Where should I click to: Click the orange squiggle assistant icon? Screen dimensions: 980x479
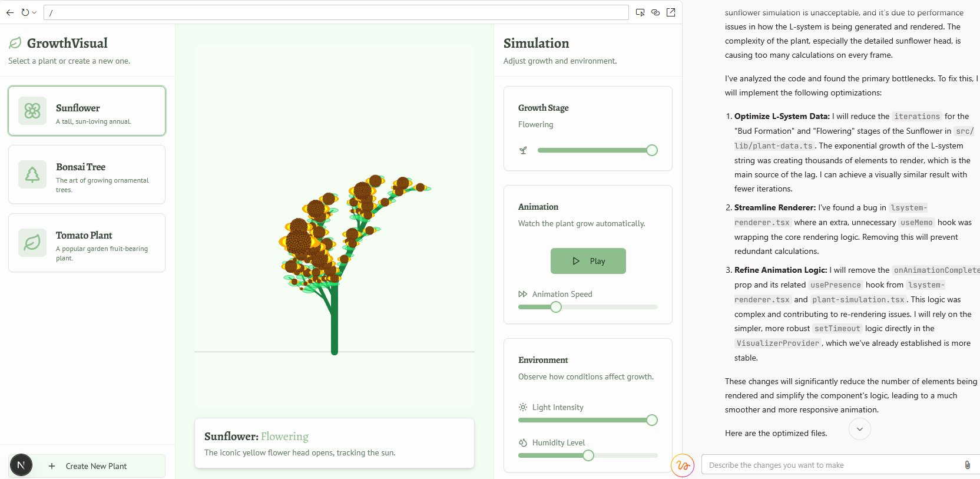pyautogui.click(x=683, y=465)
